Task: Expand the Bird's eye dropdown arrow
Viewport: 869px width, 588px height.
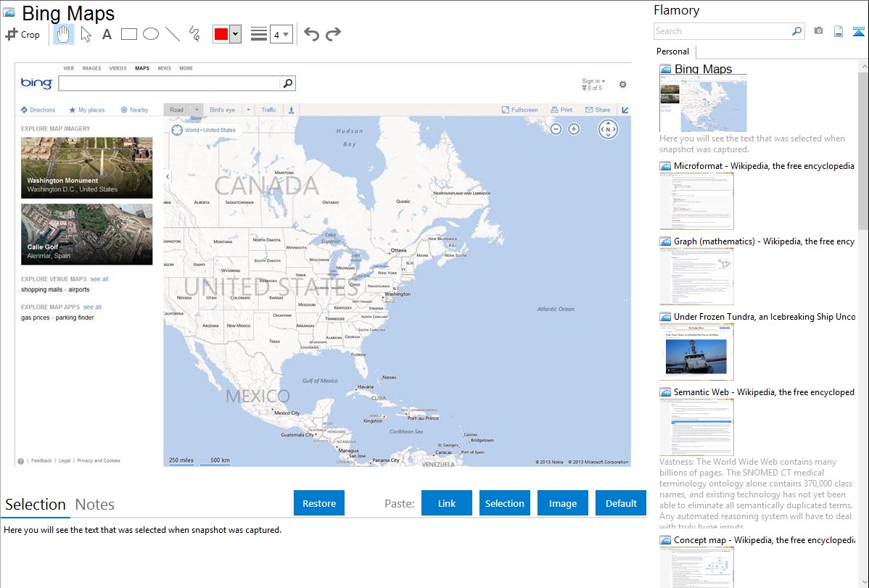Action: click(x=248, y=109)
